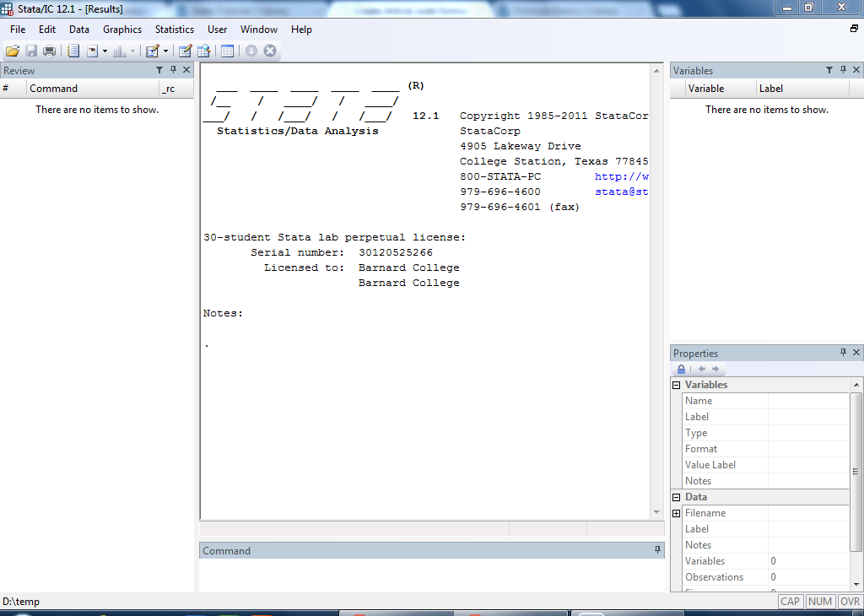Open the Edit menu
Image resolution: width=864 pixels, height=616 pixels.
point(47,30)
